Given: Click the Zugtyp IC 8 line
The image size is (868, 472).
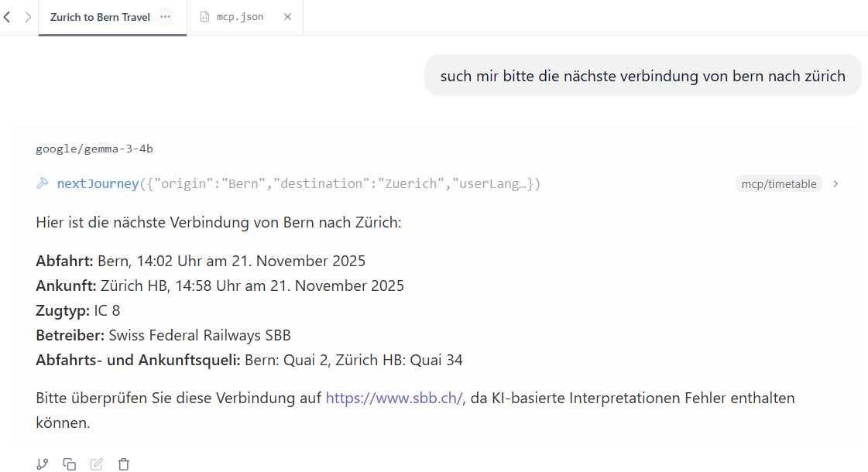Looking at the screenshot, I should (78, 310).
